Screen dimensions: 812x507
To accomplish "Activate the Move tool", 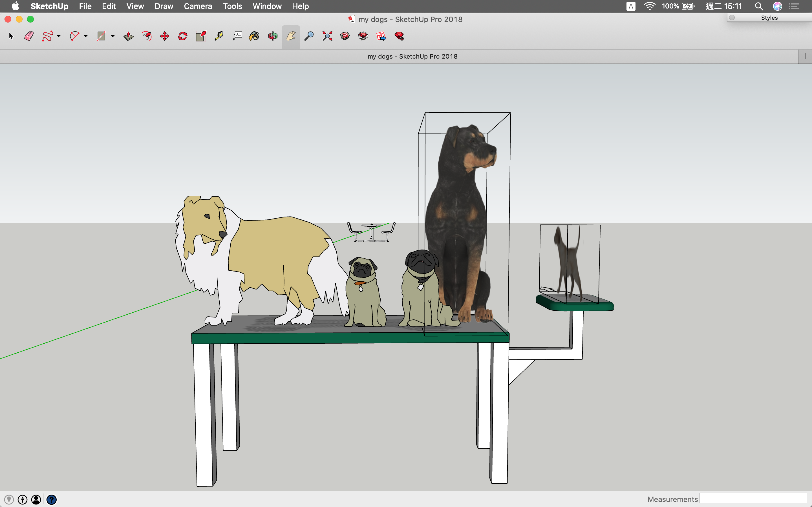I will point(164,36).
